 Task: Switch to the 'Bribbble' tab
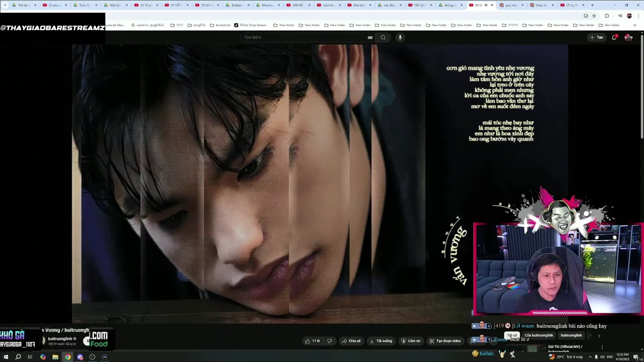point(237,5)
